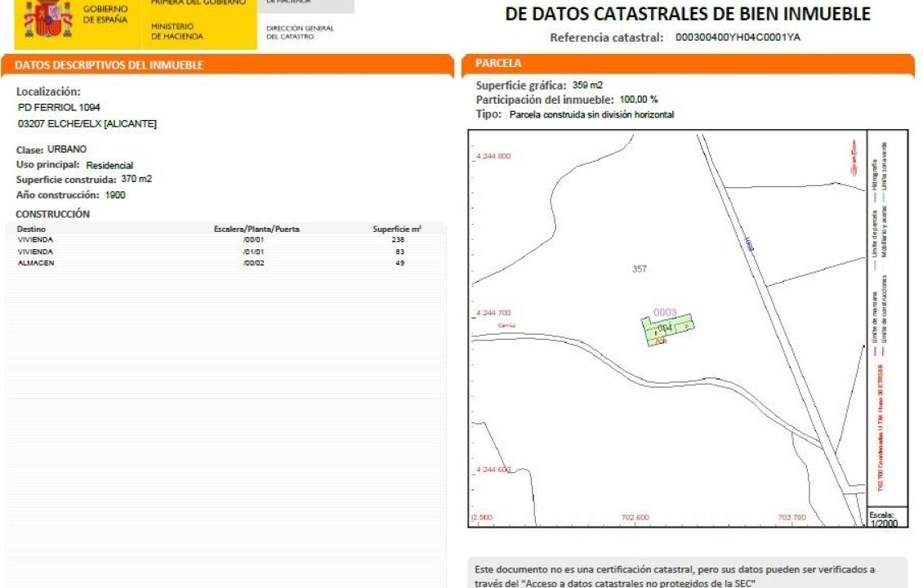Select 'Parcela construida sin división horizontal' text

[591, 115]
